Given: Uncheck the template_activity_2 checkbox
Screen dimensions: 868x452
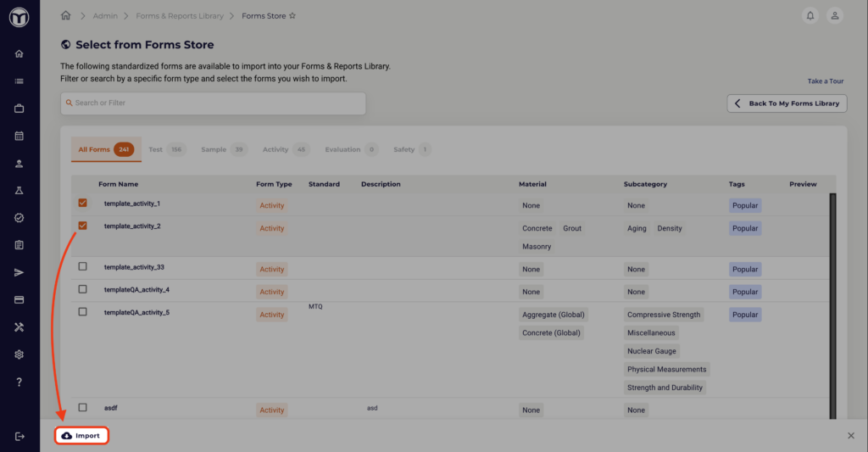Looking at the screenshot, I should [82, 226].
